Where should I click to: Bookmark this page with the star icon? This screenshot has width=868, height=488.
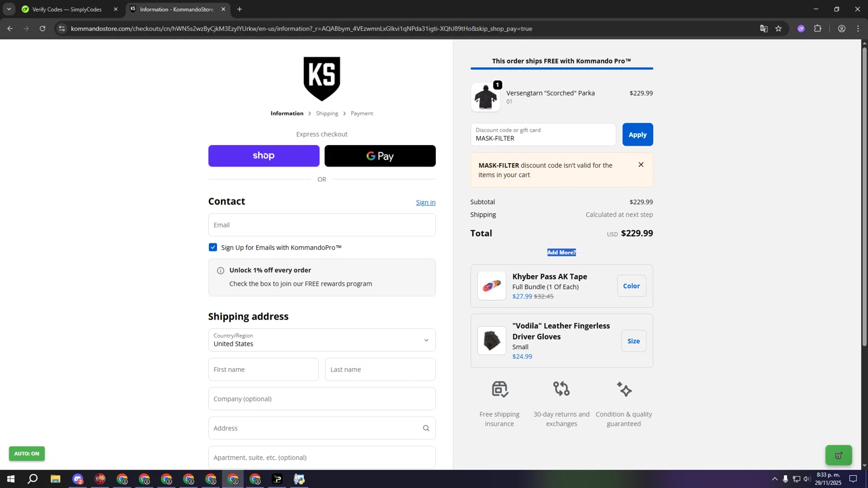click(778, 28)
